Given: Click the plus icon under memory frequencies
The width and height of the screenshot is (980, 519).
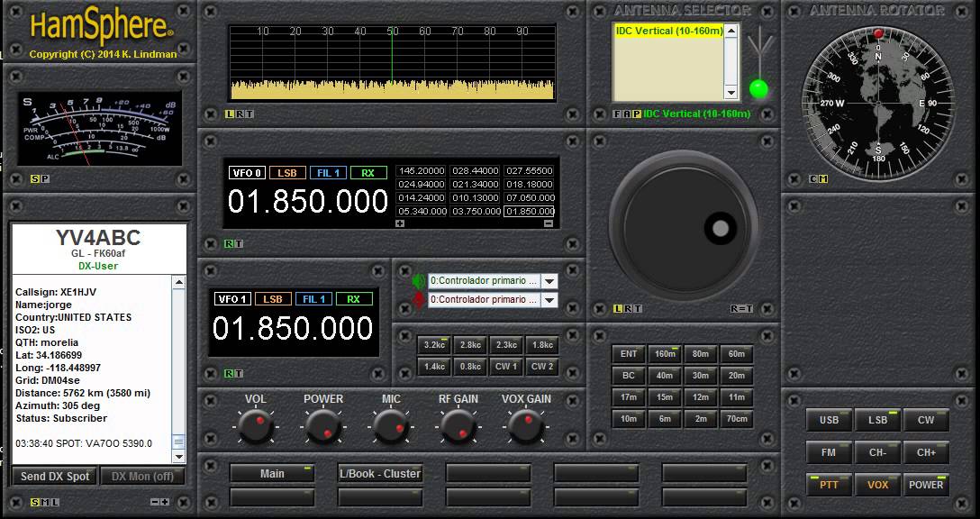Looking at the screenshot, I should point(400,223).
